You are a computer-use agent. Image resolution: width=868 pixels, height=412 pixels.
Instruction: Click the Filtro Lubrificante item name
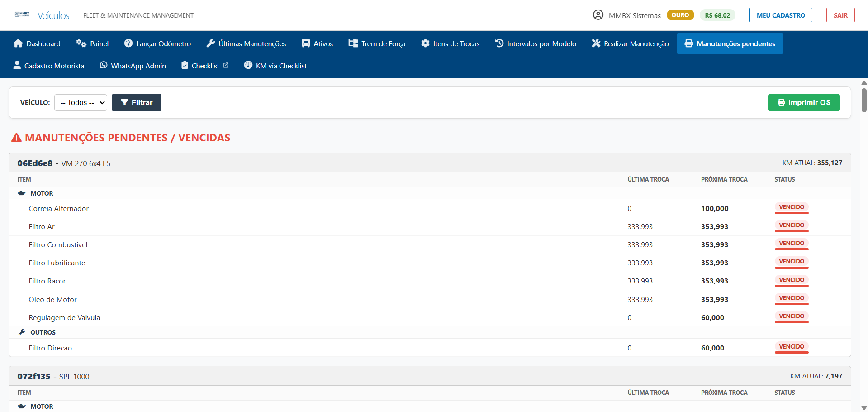tap(57, 263)
